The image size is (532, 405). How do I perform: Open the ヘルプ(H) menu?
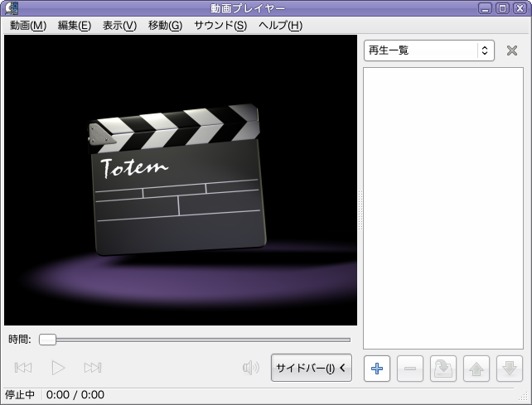pyautogui.click(x=280, y=26)
